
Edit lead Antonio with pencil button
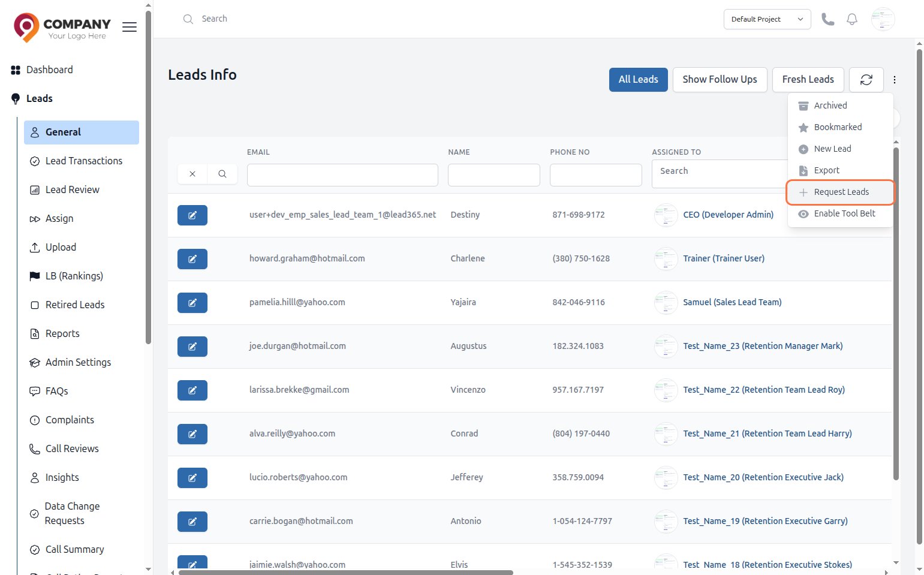192,522
